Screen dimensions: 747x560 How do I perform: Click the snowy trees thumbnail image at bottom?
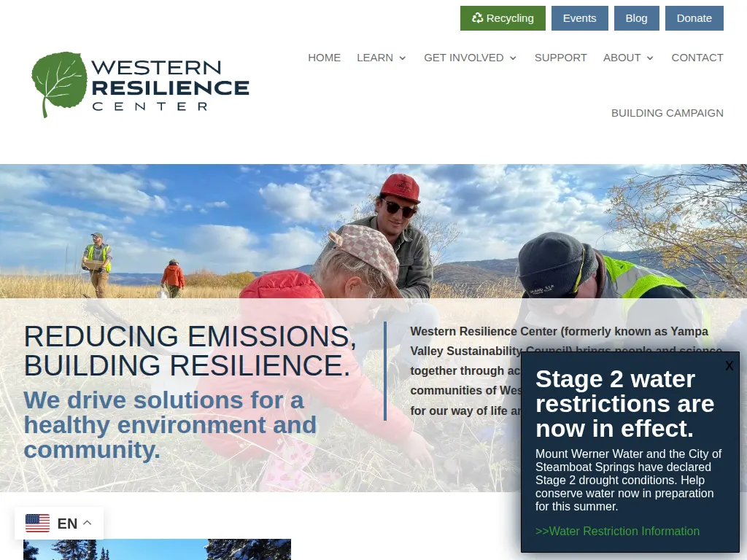click(x=157, y=550)
